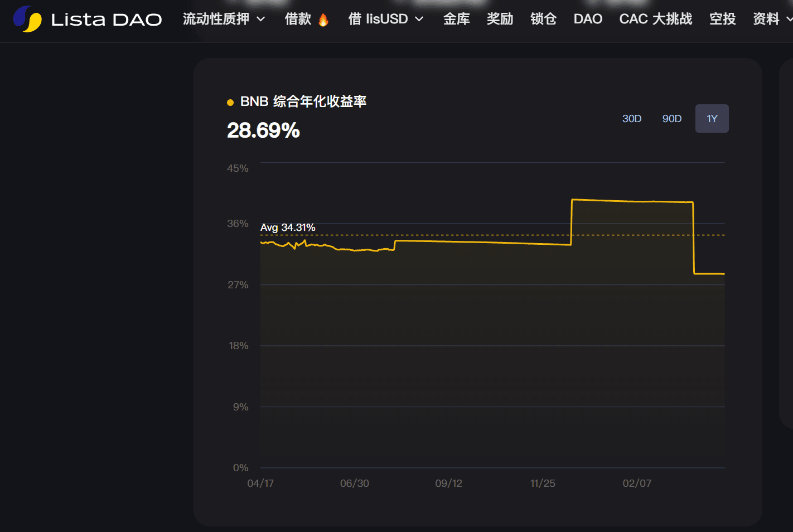
Task: Click the 借款 menu label
Action: tap(298, 19)
